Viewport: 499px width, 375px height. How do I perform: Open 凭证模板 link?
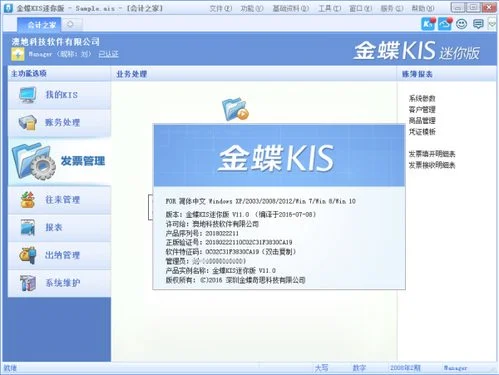pyautogui.click(x=422, y=132)
